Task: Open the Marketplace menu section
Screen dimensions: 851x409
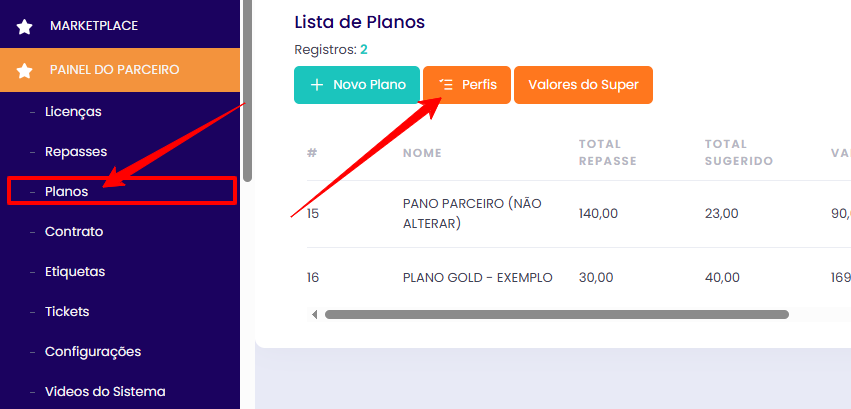Action: 93,26
